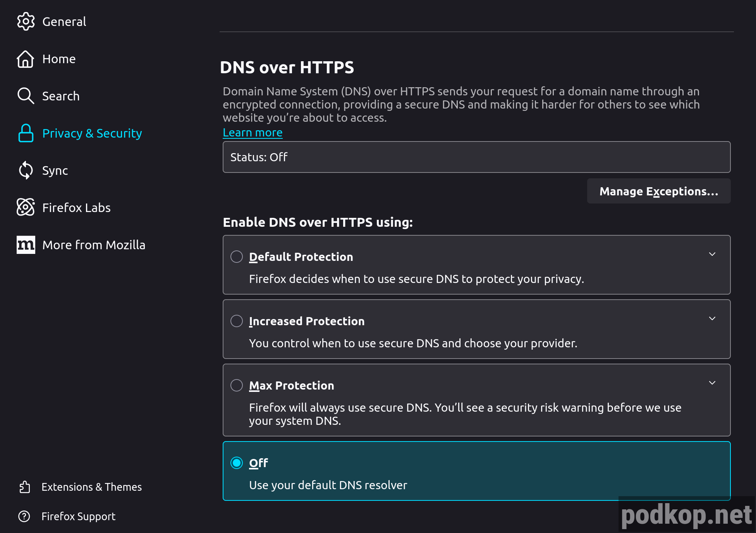Image resolution: width=756 pixels, height=533 pixels.
Task: Click the Sync arrows icon
Action: pos(26,170)
